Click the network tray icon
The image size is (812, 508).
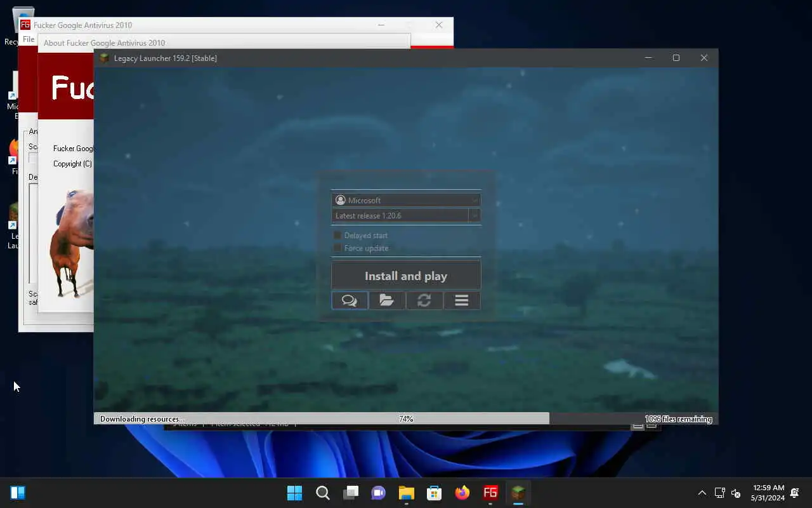(x=719, y=493)
